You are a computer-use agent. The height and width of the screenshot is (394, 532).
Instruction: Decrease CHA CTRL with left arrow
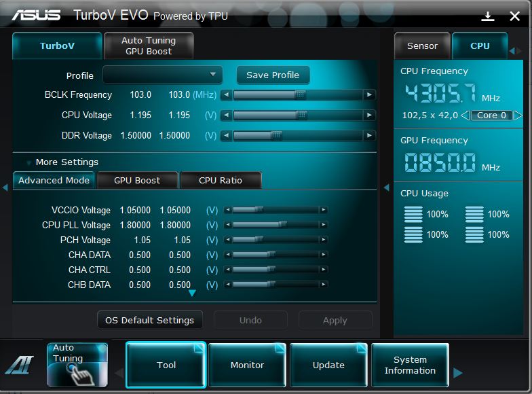pyautogui.click(x=228, y=269)
